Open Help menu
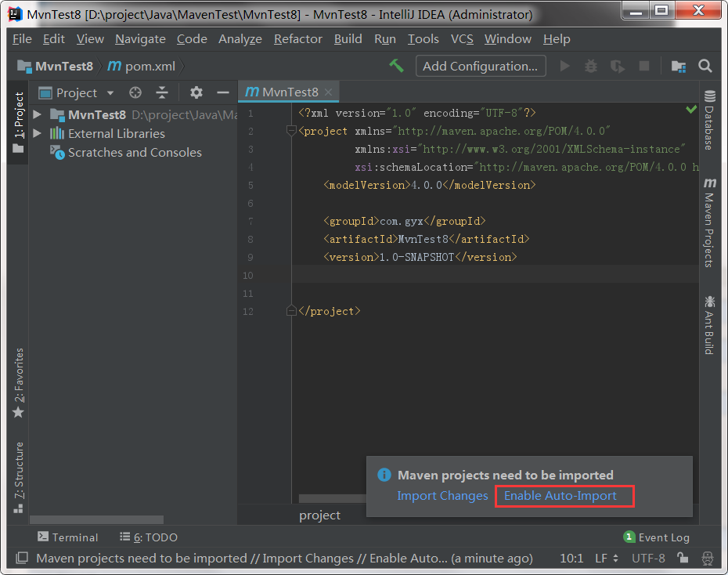This screenshot has width=728, height=575. coord(557,39)
